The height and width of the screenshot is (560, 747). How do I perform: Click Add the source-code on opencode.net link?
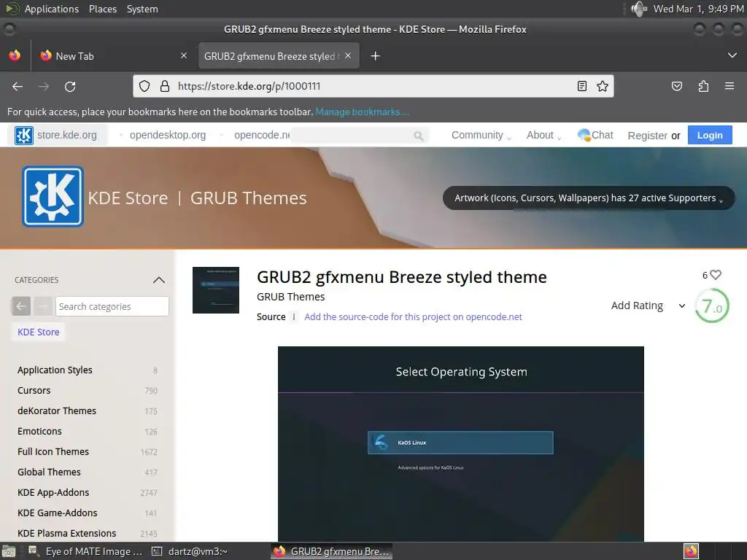click(x=413, y=316)
